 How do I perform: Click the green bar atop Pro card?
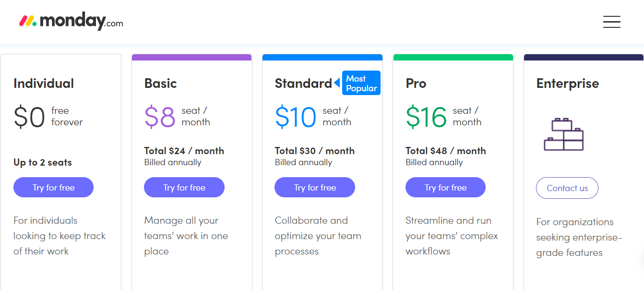click(453, 58)
